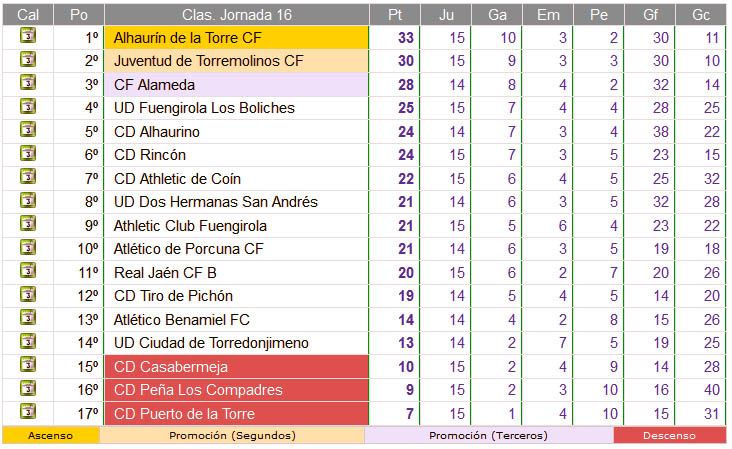732x449 pixels.
Task: Select the Pt column header
Action: click(395, 14)
